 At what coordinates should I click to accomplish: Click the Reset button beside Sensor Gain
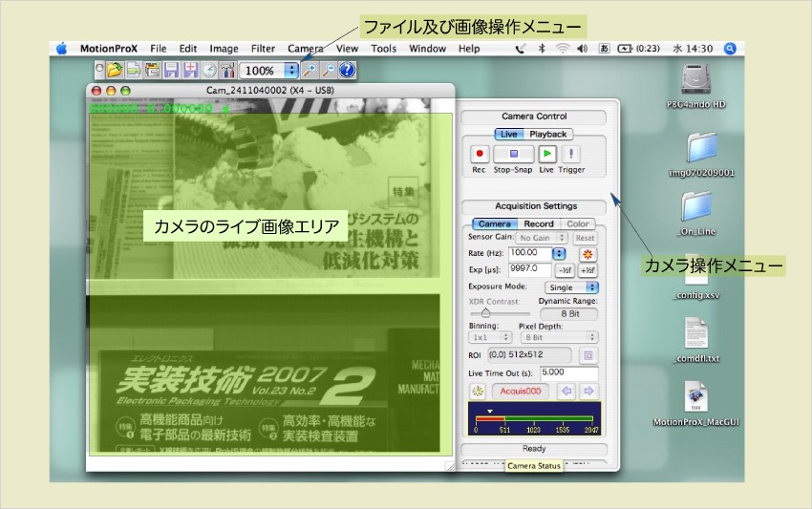[586, 238]
